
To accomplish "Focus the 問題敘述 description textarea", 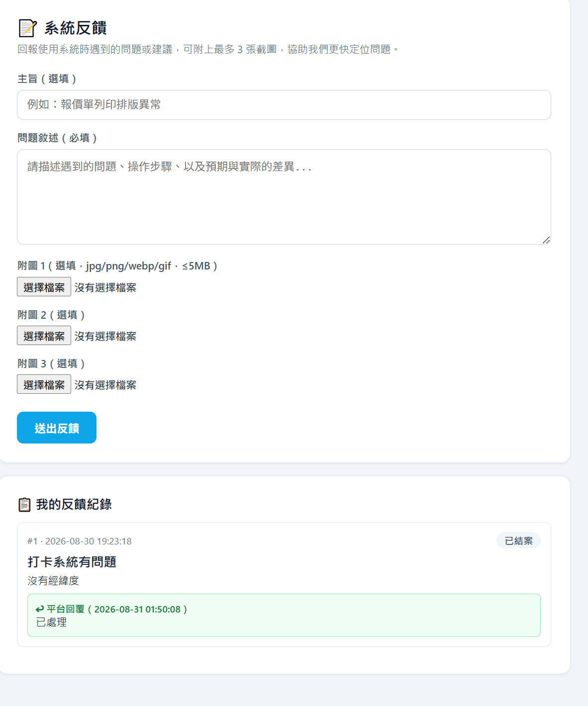I will pos(284,197).
